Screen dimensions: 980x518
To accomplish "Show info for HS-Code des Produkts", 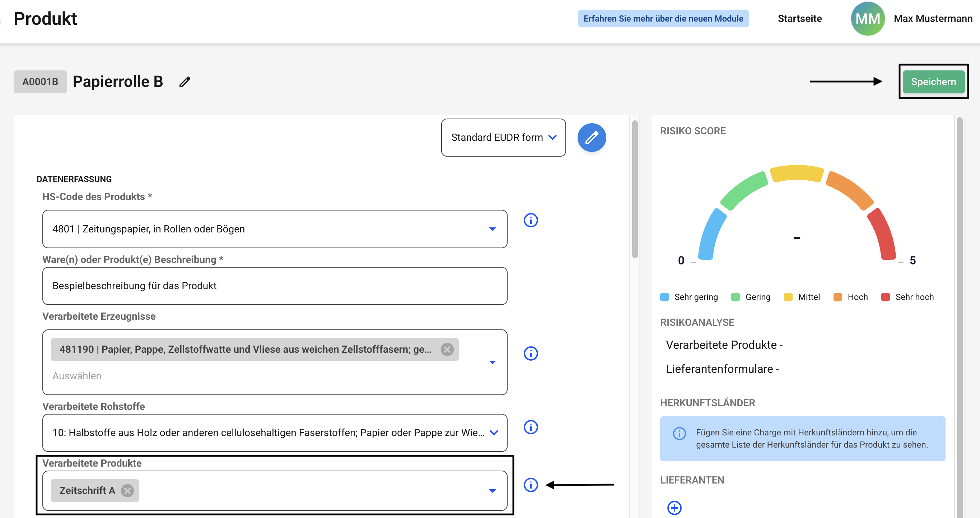I will click(531, 220).
